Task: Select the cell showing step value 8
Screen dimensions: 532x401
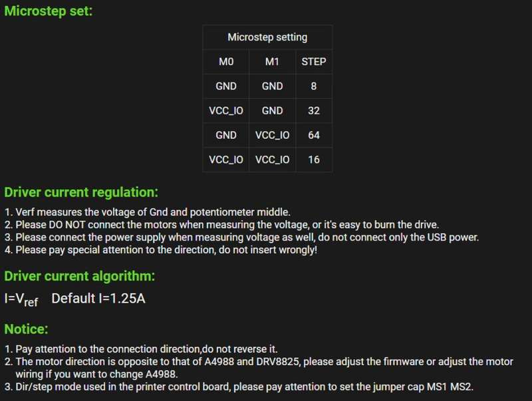Action: click(313, 86)
